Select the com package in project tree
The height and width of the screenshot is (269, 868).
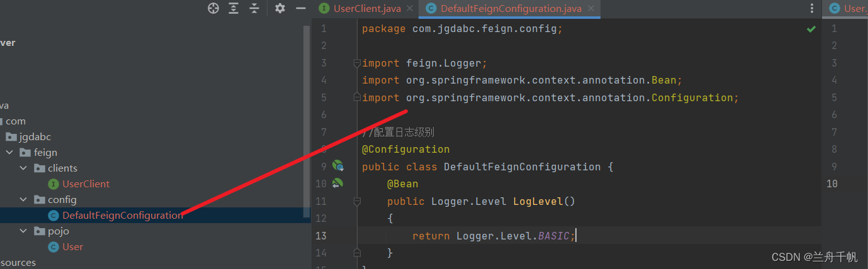pos(16,121)
